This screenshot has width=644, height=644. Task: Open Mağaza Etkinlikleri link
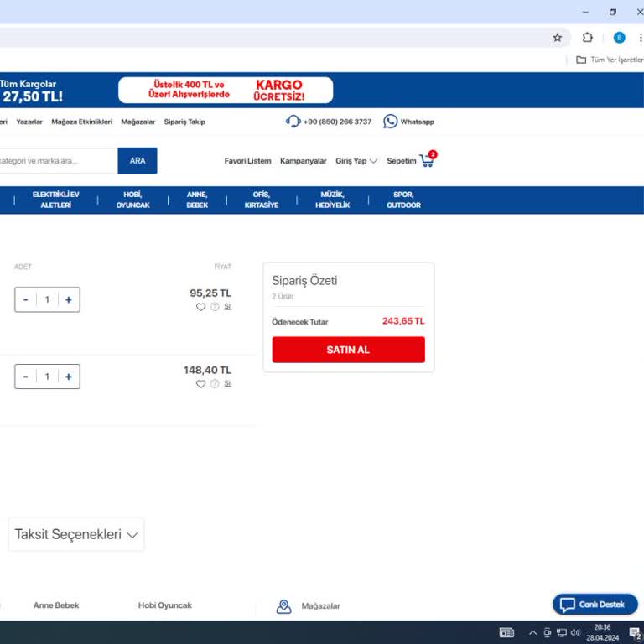coord(81,122)
